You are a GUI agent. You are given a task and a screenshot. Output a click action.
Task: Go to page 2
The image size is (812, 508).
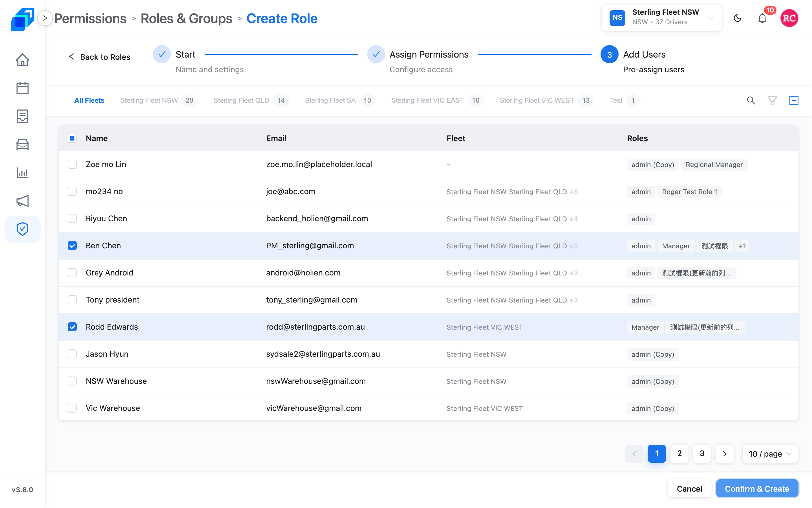pyautogui.click(x=679, y=454)
